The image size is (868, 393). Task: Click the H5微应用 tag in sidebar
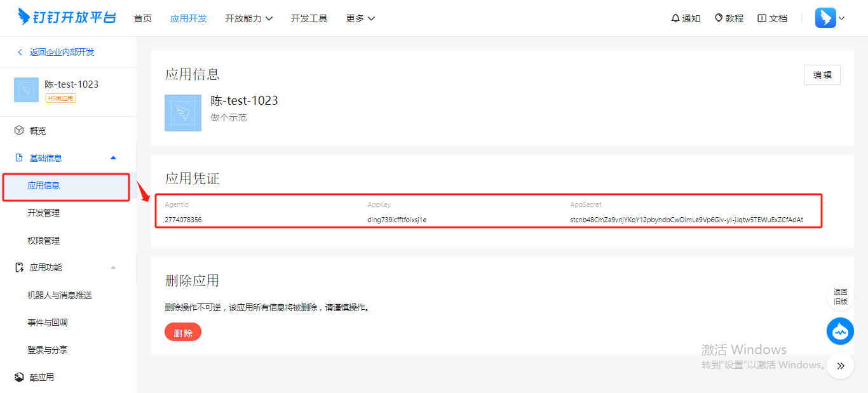[60, 98]
